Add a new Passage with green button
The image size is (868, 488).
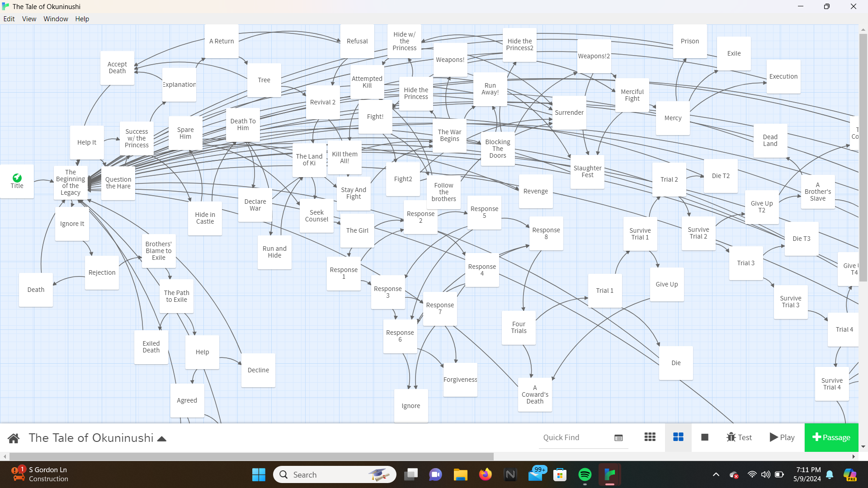[831, 437]
